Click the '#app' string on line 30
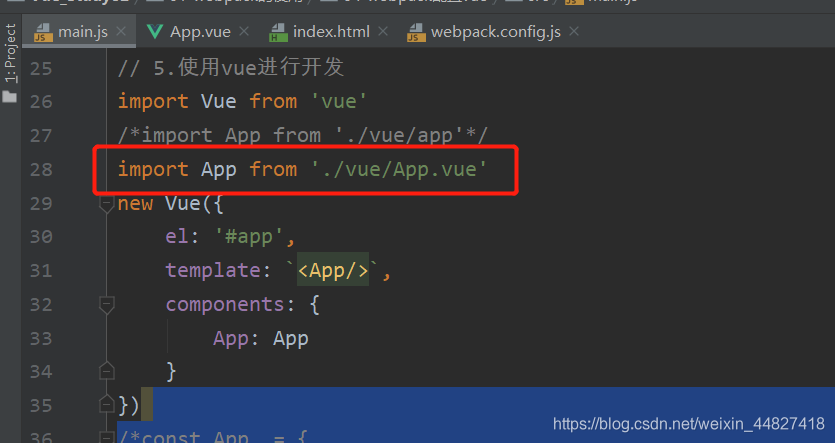The width and height of the screenshot is (835, 443). [249, 236]
